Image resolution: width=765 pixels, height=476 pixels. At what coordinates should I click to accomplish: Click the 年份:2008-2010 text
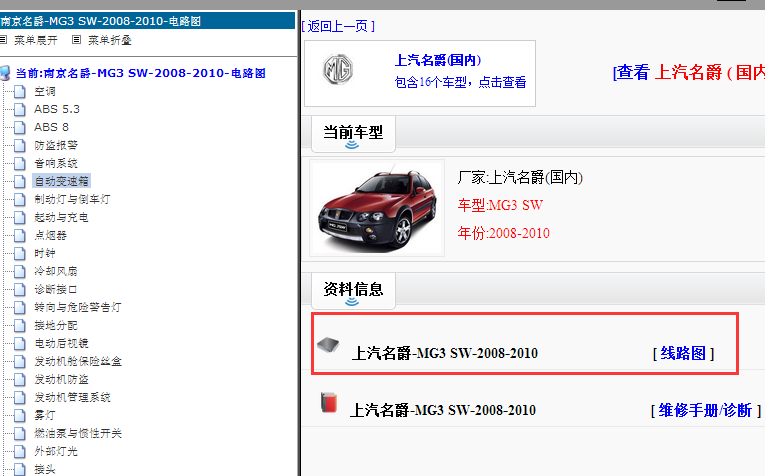pyautogui.click(x=503, y=233)
